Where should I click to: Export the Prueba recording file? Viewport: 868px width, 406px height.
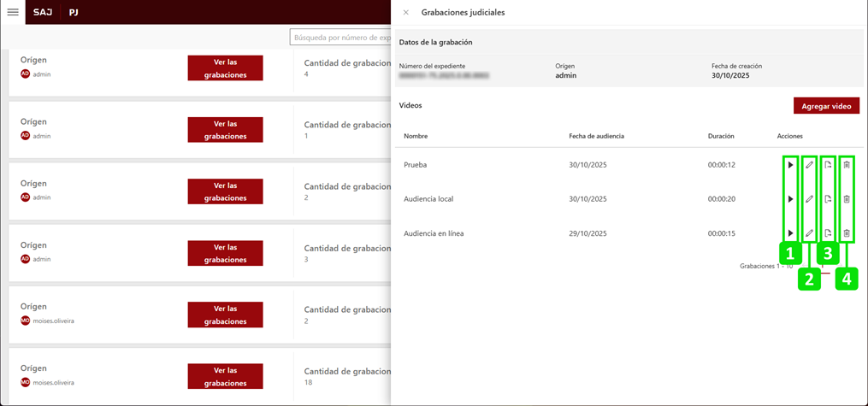click(x=828, y=165)
